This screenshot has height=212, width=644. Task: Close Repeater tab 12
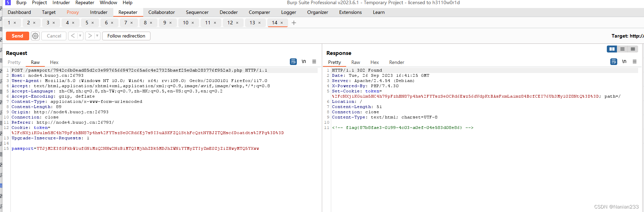pyautogui.click(x=237, y=23)
